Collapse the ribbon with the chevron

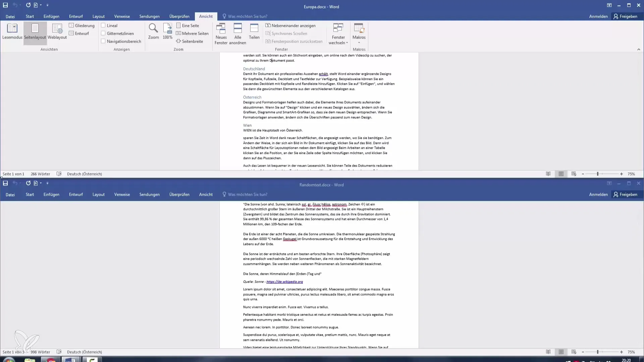tap(639, 50)
